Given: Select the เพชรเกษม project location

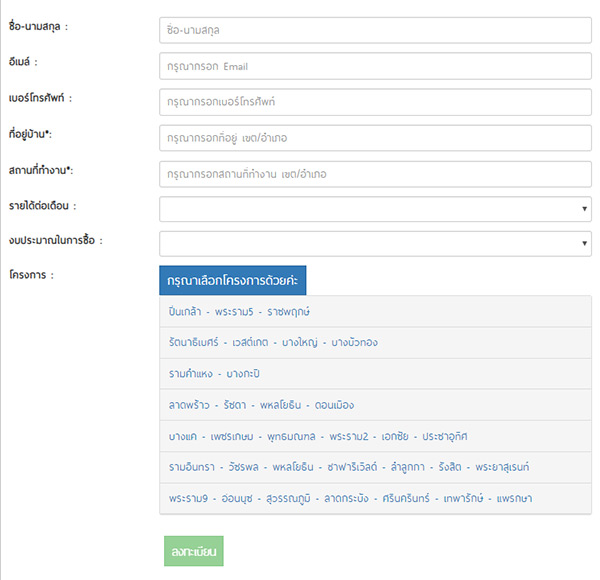Looking at the screenshot, I should [231, 436].
